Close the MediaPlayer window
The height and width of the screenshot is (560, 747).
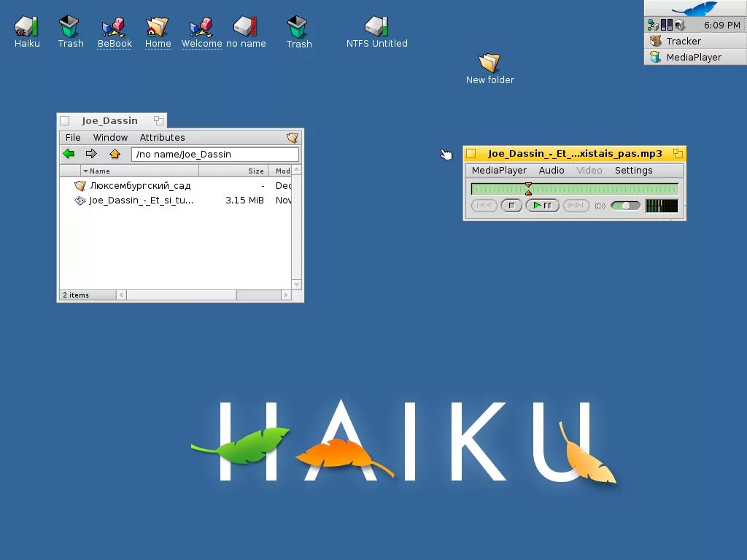(471, 153)
